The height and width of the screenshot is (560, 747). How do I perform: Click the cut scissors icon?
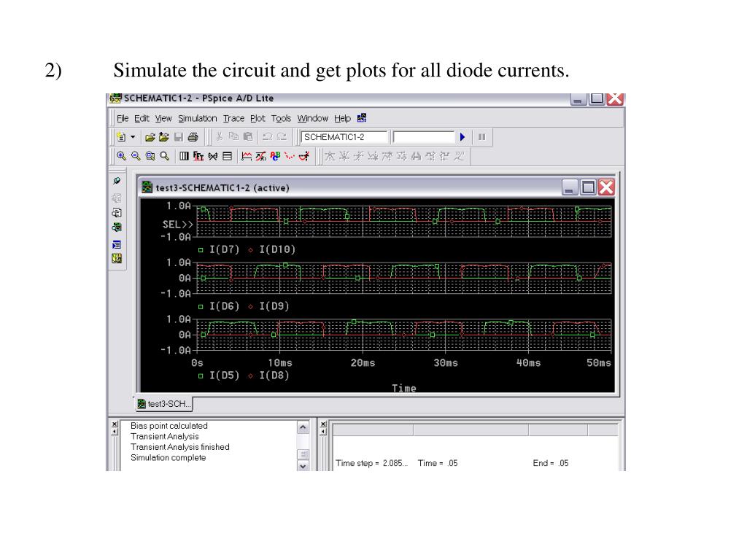(x=219, y=137)
